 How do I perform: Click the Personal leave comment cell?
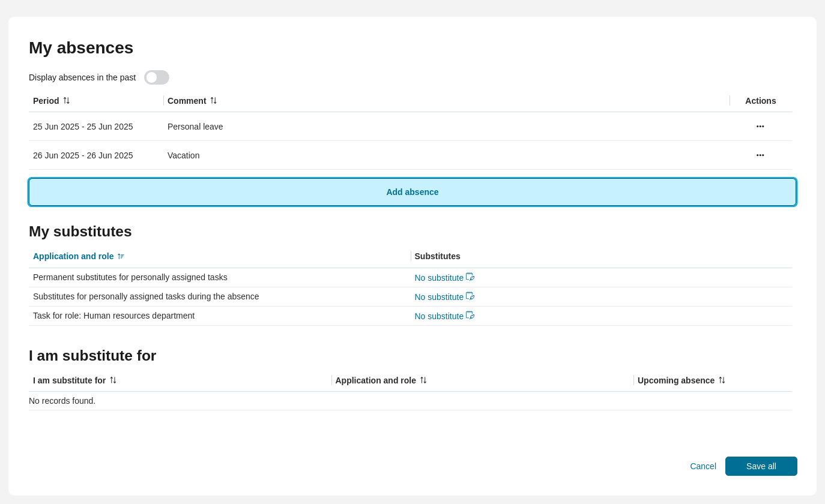(195, 127)
